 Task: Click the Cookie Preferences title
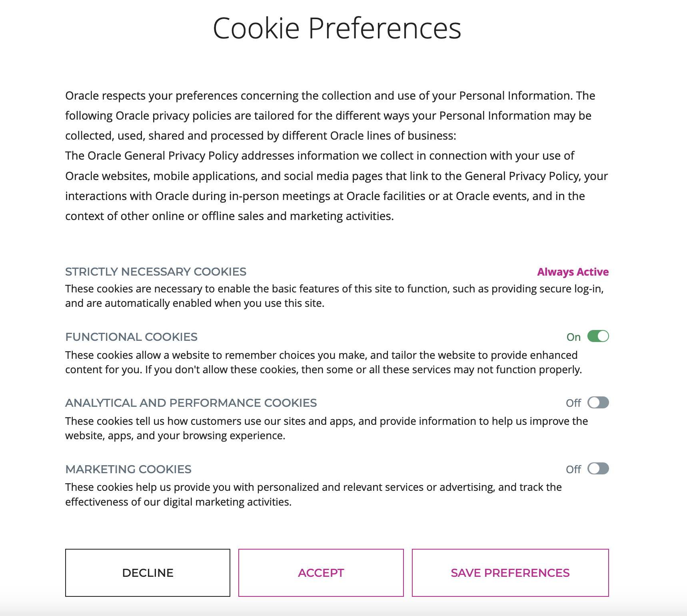338,27
